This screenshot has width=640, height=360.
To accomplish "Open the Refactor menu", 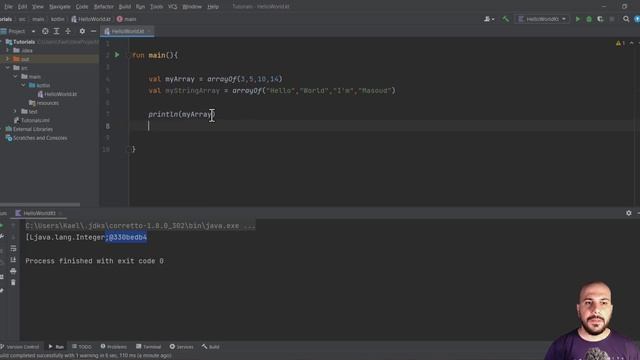I will click(104, 7).
